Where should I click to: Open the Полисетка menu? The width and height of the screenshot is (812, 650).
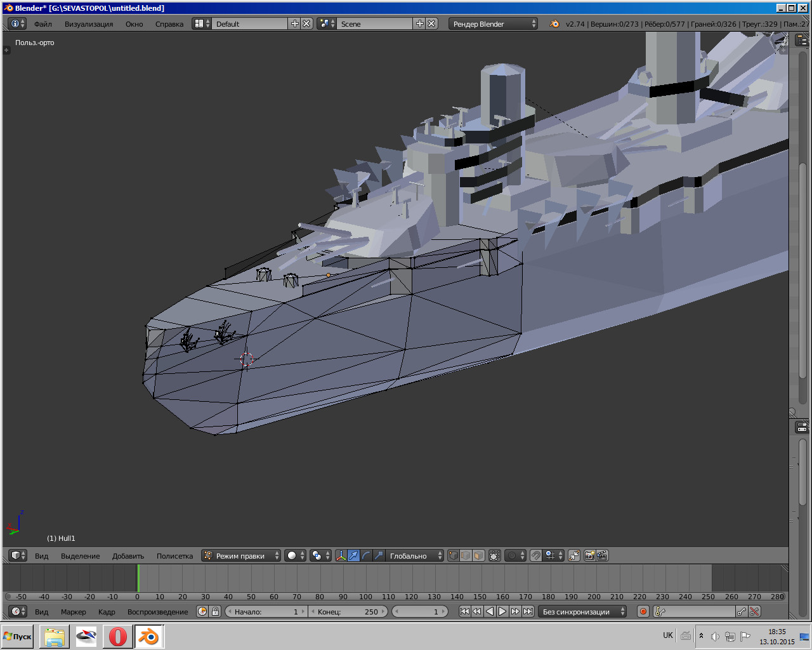(x=174, y=555)
